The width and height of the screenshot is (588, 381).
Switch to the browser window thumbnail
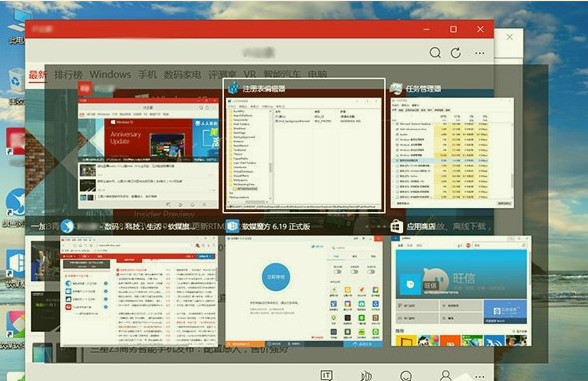click(x=139, y=291)
